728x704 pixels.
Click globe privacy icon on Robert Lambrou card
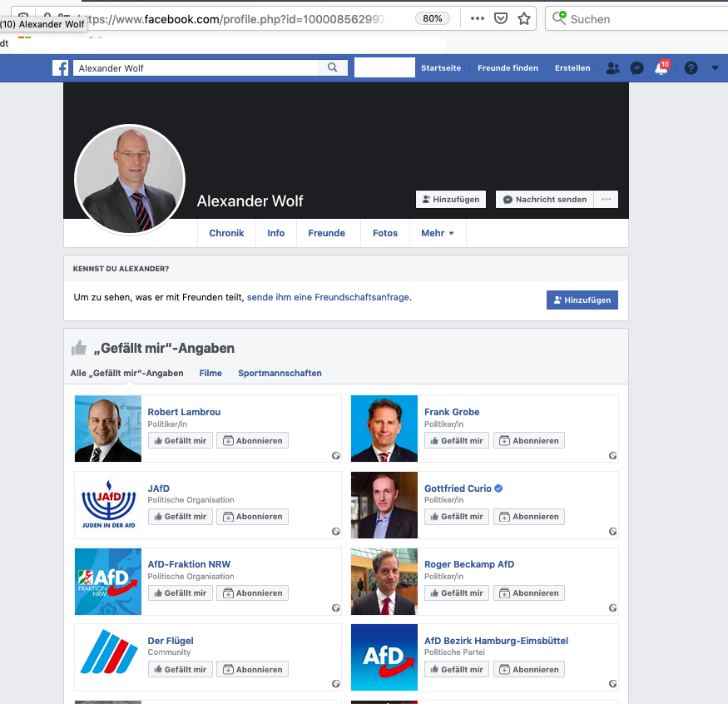point(336,455)
